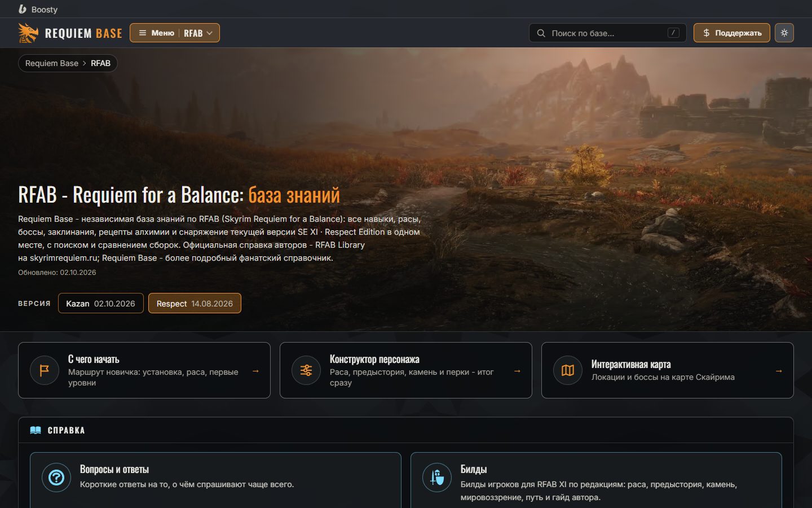Click the arrow on С чего начать card
The height and width of the screenshot is (508, 812).
(255, 371)
